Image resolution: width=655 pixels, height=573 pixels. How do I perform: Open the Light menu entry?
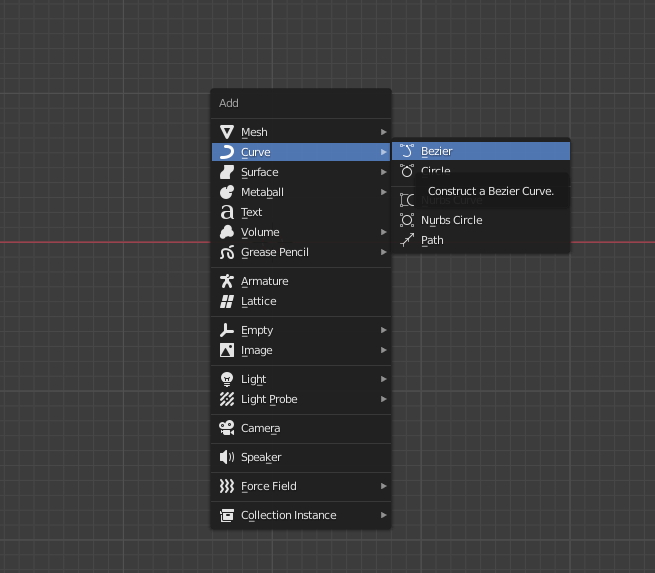tap(301, 379)
